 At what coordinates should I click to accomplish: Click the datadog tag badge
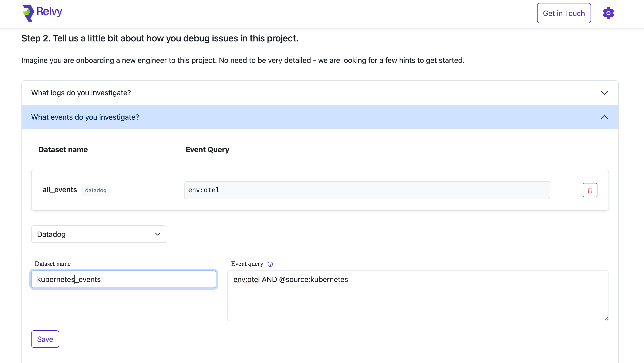(x=96, y=190)
